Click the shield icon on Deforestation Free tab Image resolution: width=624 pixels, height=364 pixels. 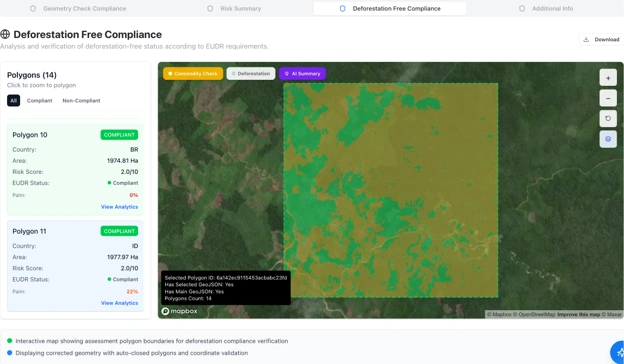pyautogui.click(x=342, y=8)
